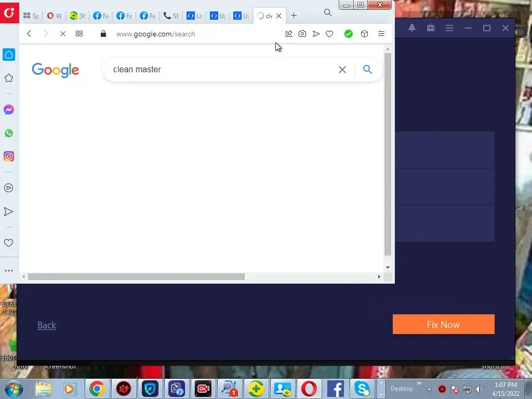
Task: Click the green checkmark extension icon
Action: pos(349,34)
